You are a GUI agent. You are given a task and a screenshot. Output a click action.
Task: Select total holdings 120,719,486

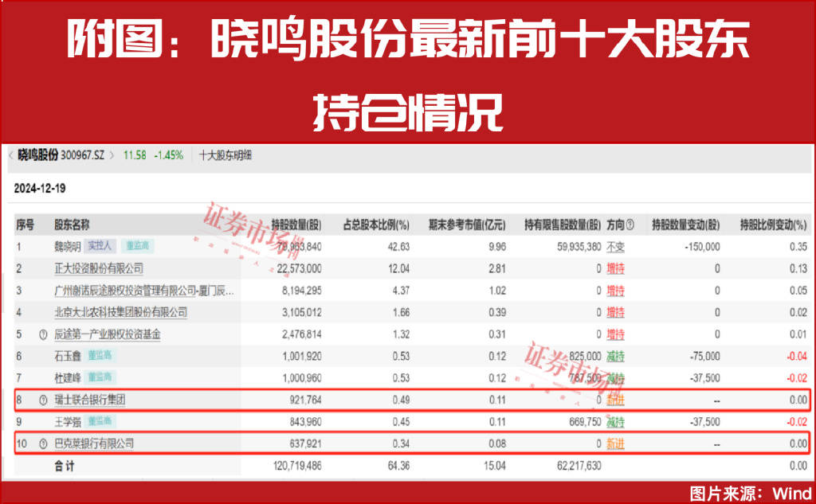point(296,466)
